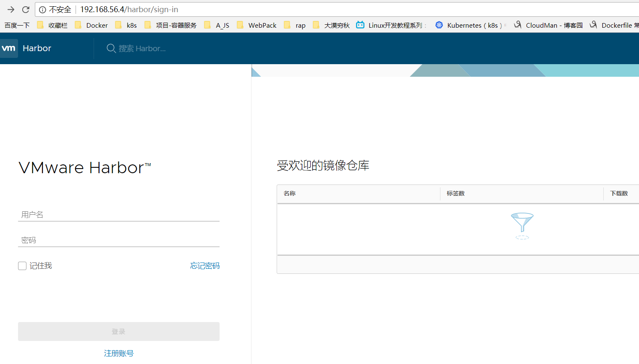Click the VMware vm logo icon

(x=9, y=48)
